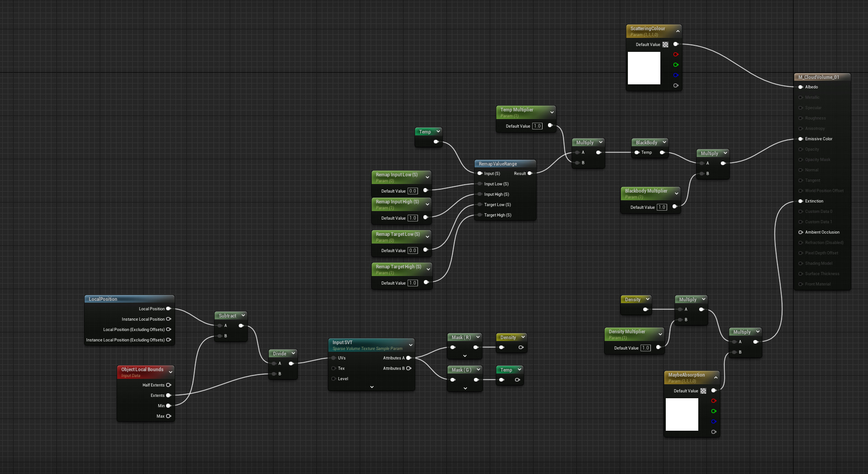Viewport: 868px width, 474px height.
Task: Click ScatteringColour red channel output pin
Action: (x=676, y=55)
